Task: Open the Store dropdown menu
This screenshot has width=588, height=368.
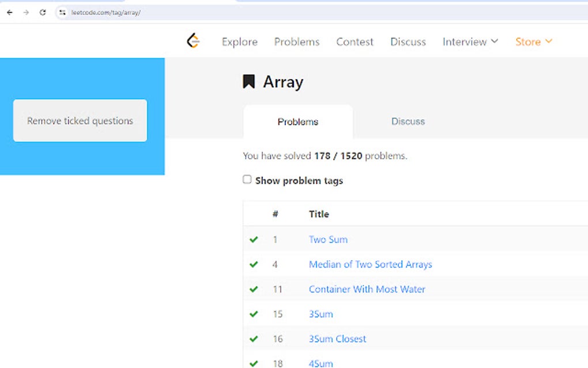Action: coord(533,42)
